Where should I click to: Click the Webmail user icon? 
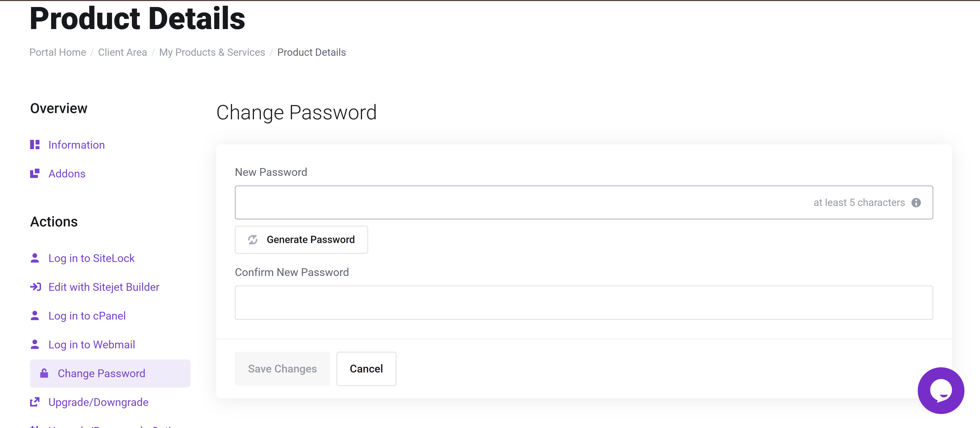point(35,344)
